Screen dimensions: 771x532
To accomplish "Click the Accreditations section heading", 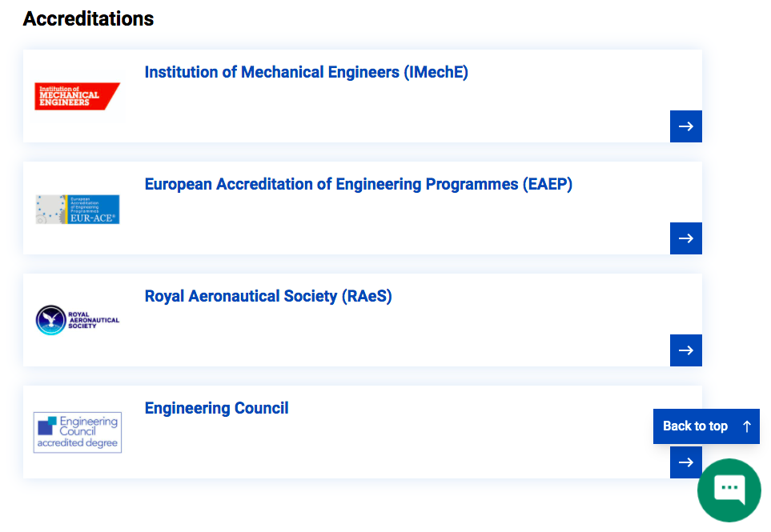I will pyautogui.click(x=89, y=18).
